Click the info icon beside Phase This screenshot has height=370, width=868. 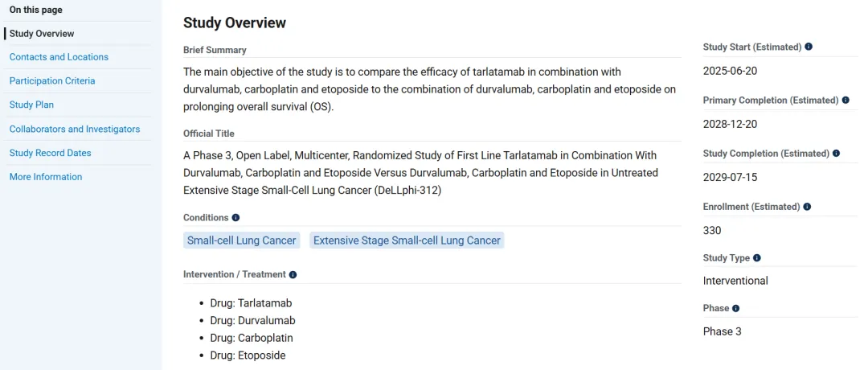(x=736, y=308)
